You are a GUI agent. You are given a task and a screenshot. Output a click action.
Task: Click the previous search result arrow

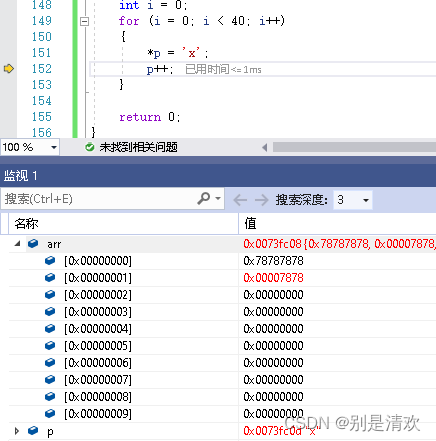240,200
